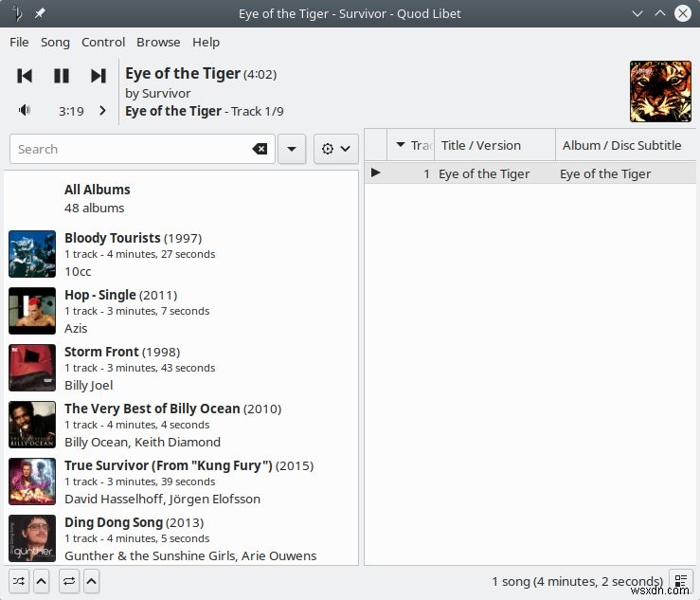This screenshot has height=600, width=700.
Task: Open the Help menu
Action: pyautogui.click(x=206, y=43)
